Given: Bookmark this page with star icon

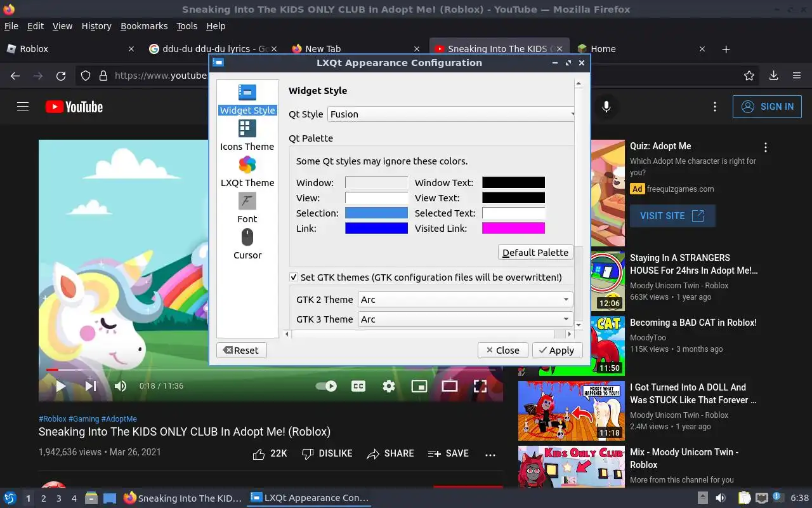Looking at the screenshot, I should [749, 76].
